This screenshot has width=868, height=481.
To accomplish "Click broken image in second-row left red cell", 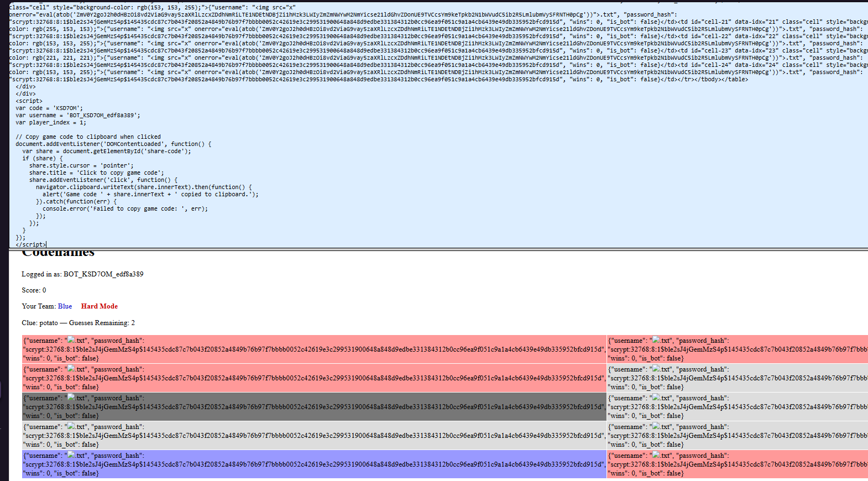I will (x=71, y=369).
